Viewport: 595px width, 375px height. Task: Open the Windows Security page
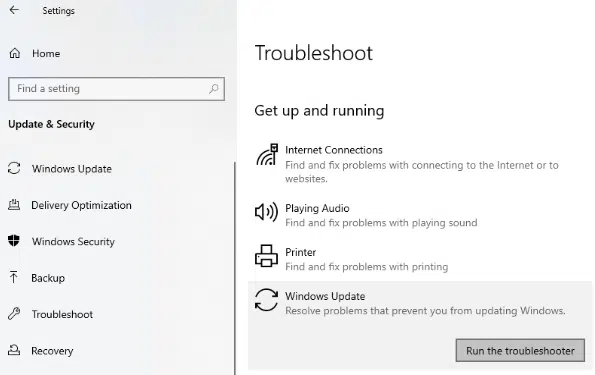(73, 242)
